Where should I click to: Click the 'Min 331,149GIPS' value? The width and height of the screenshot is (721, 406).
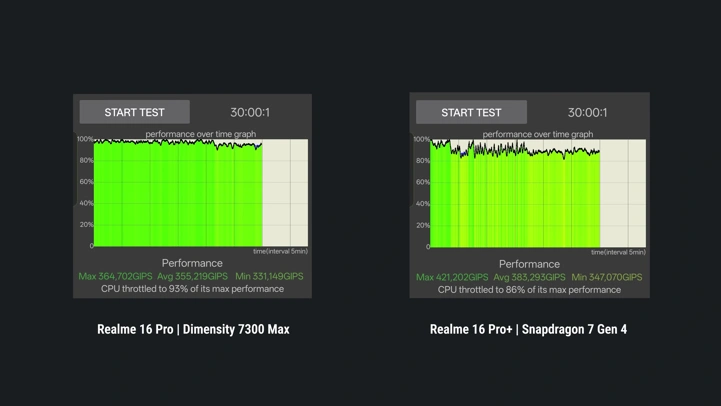[269, 276]
